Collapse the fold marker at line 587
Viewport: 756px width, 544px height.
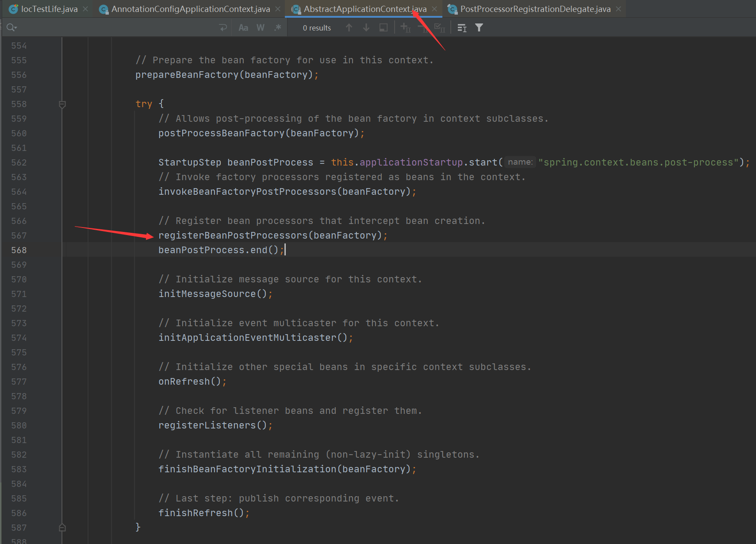(x=62, y=528)
